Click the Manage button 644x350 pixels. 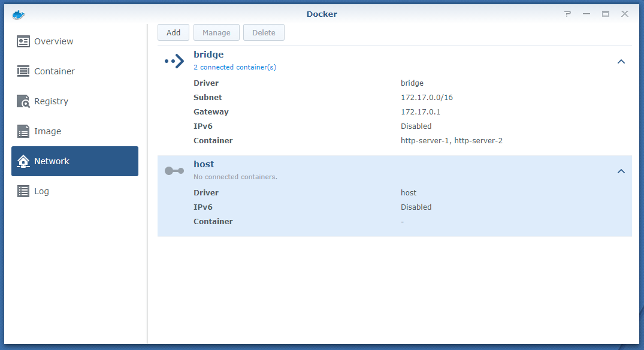pyautogui.click(x=216, y=32)
